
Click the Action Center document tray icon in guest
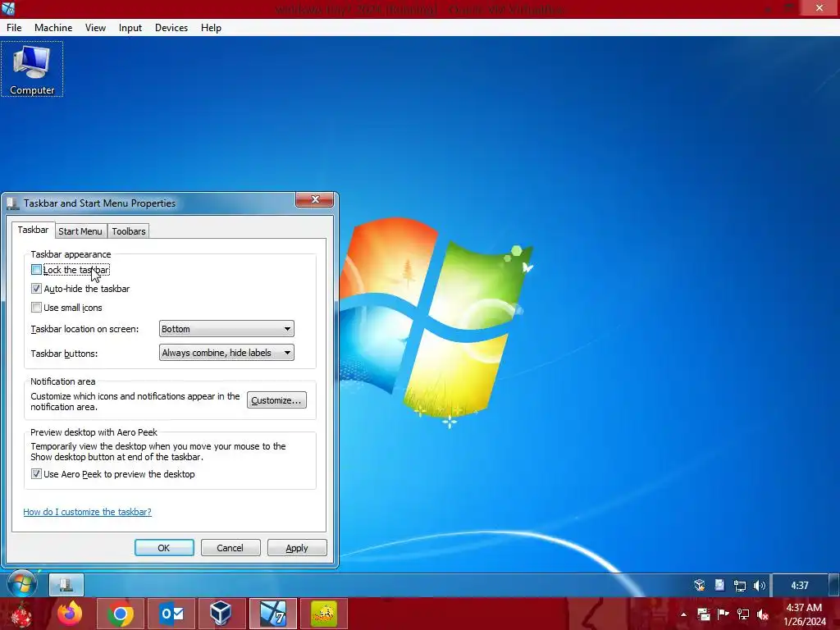(x=719, y=585)
